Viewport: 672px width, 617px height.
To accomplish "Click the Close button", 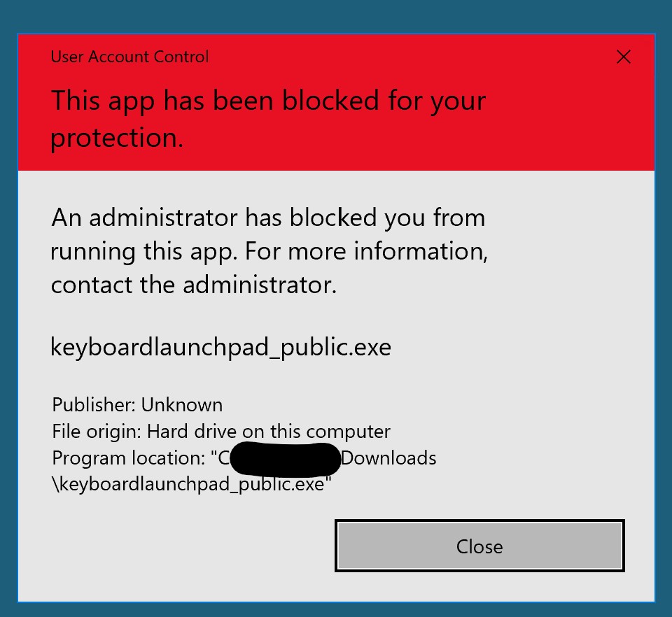I will tap(479, 546).
